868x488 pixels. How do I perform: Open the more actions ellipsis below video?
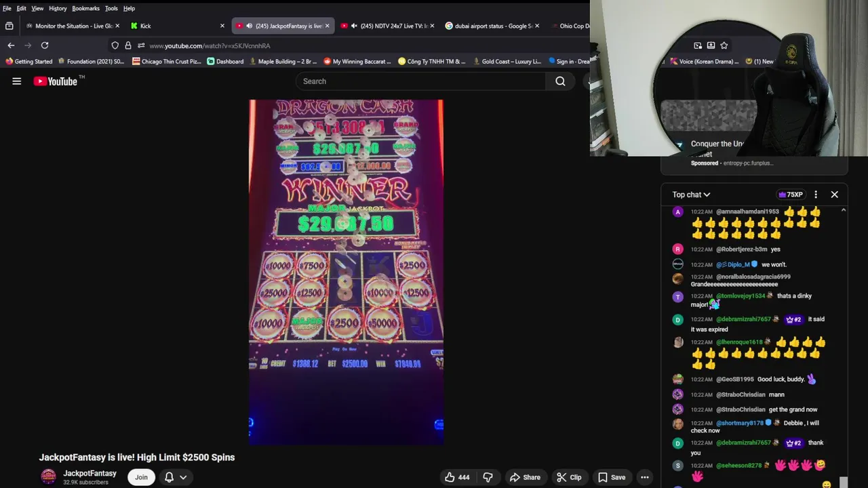coord(645,477)
